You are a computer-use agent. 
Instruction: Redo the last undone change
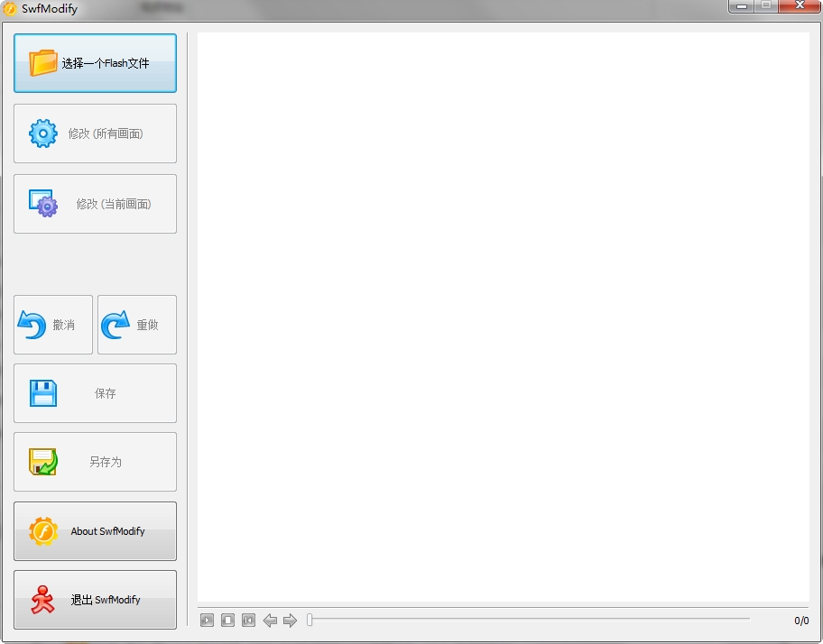[x=136, y=325]
